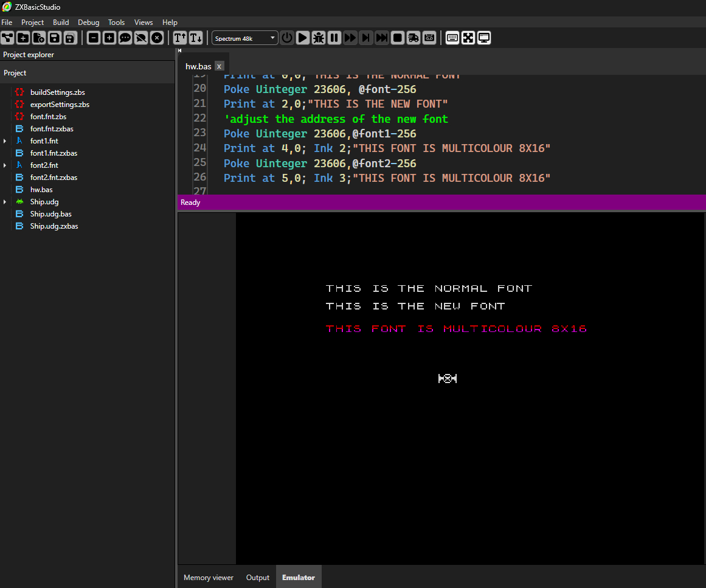The image size is (706, 588).
Task: Click the fullscreen arrows toolbar icon
Action: pos(468,38)
